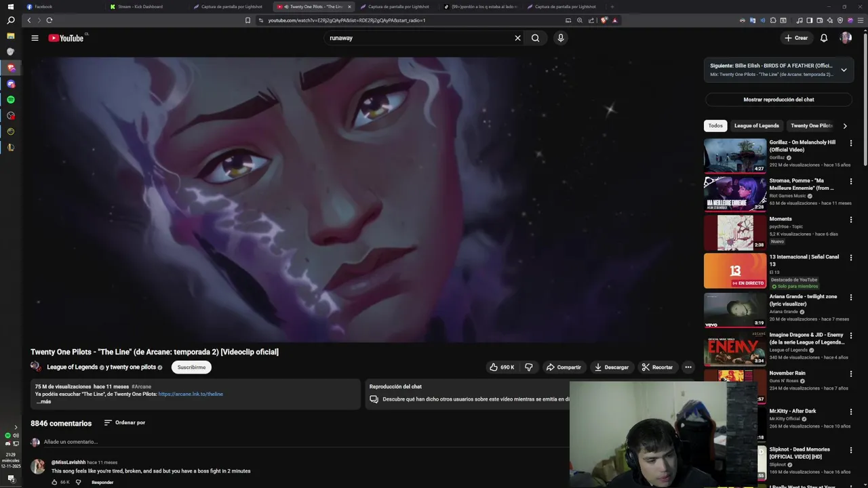Reply to MissLavishhh with Responder
868x488 pixels.
click(x=102, y=482)
